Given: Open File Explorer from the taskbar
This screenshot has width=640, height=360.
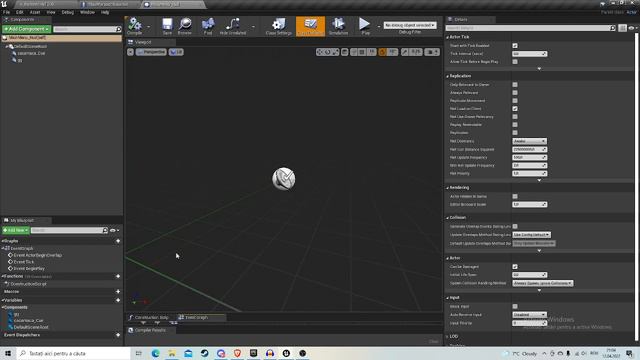Looking at the screenshot, I should tap(172, 353).
